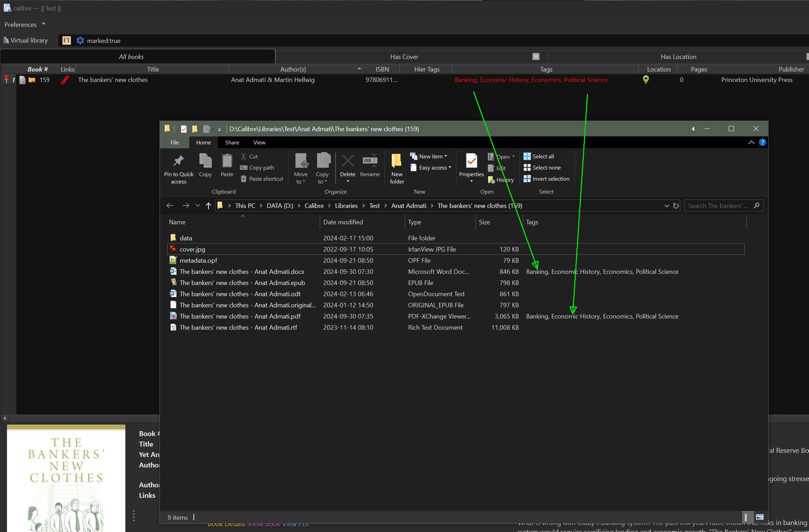Open Properties from the ribbon
This screenshot has width=809, height=532.
[x=471, y=161]
